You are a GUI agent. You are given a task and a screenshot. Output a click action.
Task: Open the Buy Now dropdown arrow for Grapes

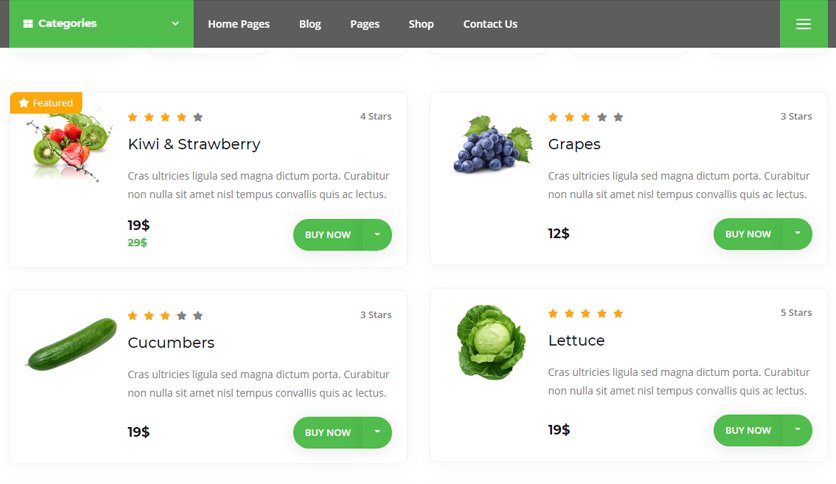[x=798, y=233]
